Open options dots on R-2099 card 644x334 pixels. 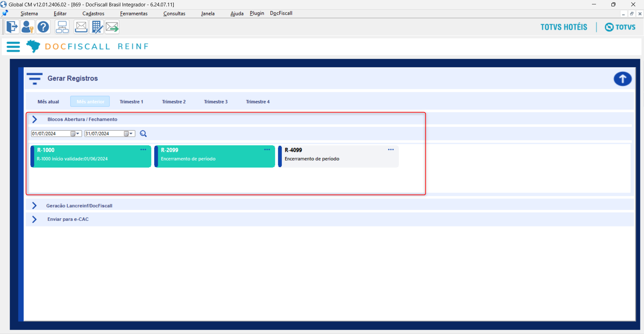(x=267, y=150)
